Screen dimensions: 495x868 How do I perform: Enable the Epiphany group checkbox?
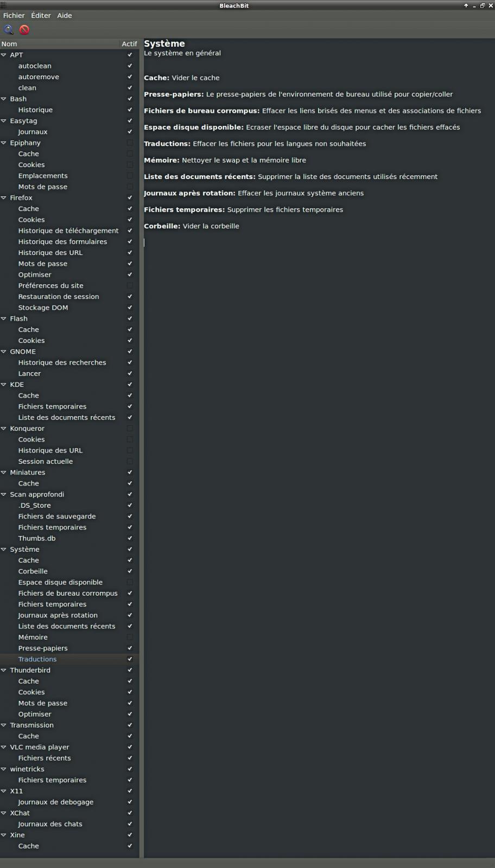click(130, 143)
